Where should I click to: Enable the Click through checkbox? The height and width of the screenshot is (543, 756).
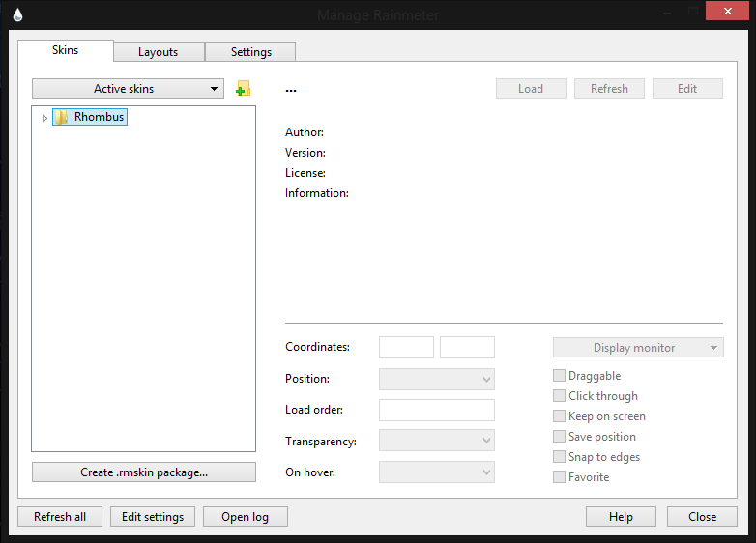click(x=559, y=395)
